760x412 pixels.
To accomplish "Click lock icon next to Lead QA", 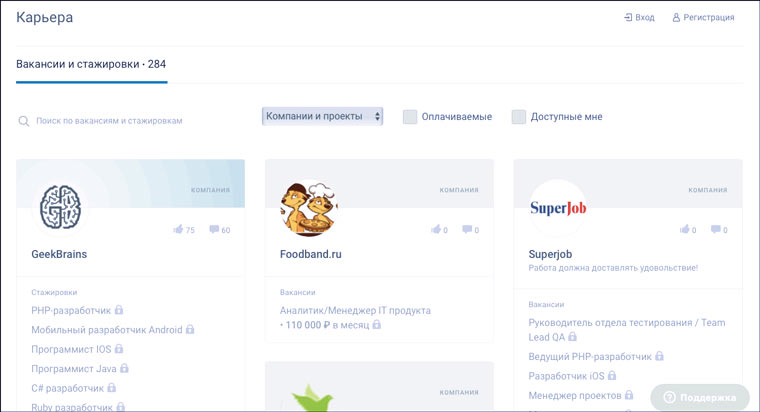I will click(x=572, y=336).
